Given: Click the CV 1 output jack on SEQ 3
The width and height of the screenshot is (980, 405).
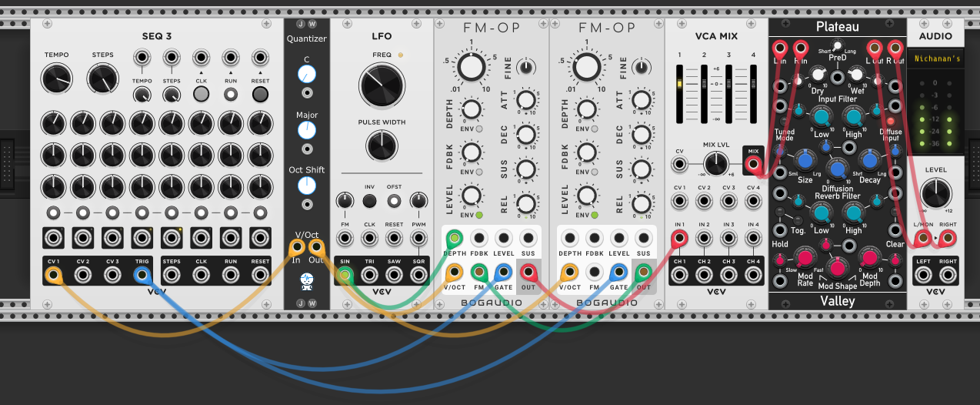Looking at the screenshot, I should (x=54, y=275).
